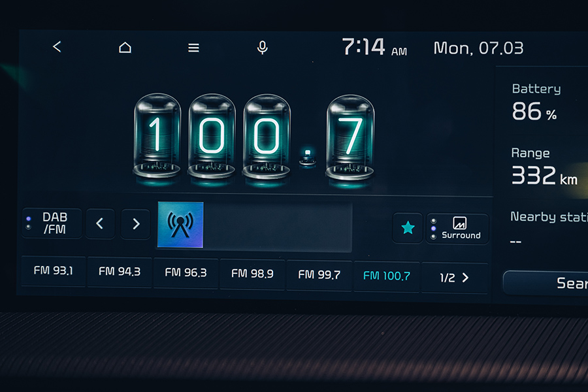Choose the FM 96.3 preset
Image resolution: width=588 pixels, height=392 pixels.
click(186, 273)
